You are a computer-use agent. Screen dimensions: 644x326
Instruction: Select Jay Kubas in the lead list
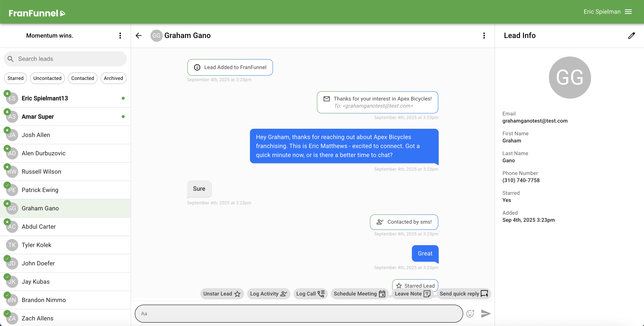pyautogui.click(x=65, y=282)
